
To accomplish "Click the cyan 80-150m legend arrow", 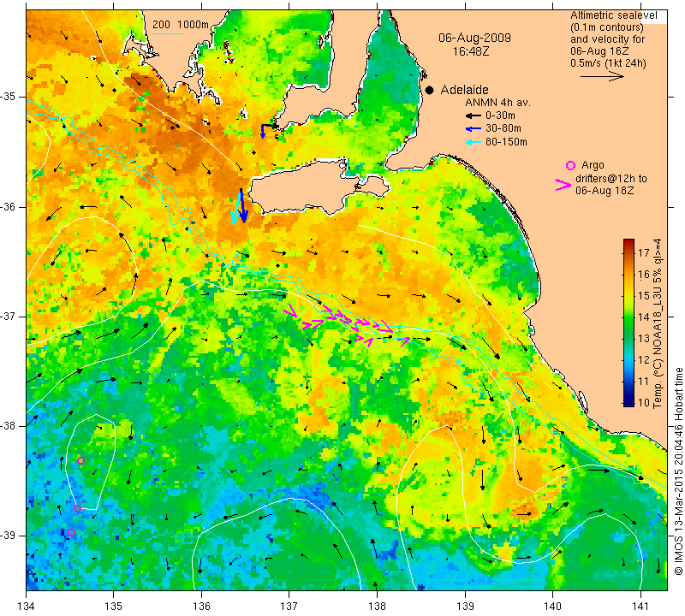I will point(474,142).
